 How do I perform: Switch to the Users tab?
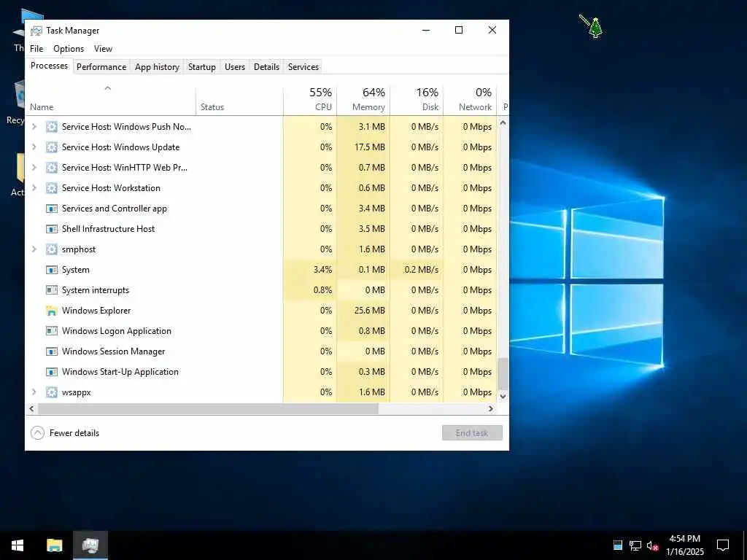235,67
